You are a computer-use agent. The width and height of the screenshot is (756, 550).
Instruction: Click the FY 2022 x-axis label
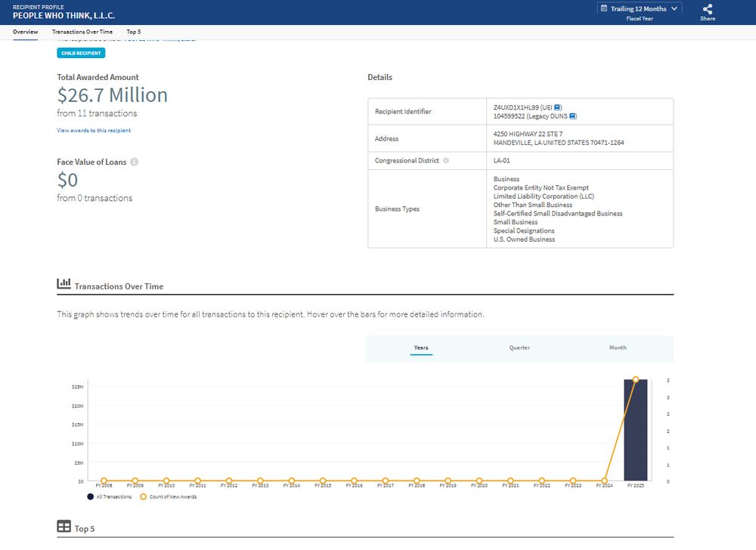click(x=542, y=486)
